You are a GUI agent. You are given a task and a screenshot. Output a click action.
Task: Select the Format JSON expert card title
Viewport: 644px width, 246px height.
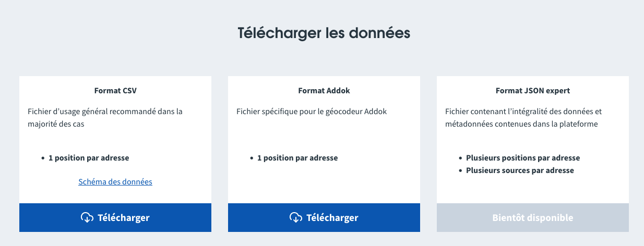pyautogui.click(x=532, y=91)
